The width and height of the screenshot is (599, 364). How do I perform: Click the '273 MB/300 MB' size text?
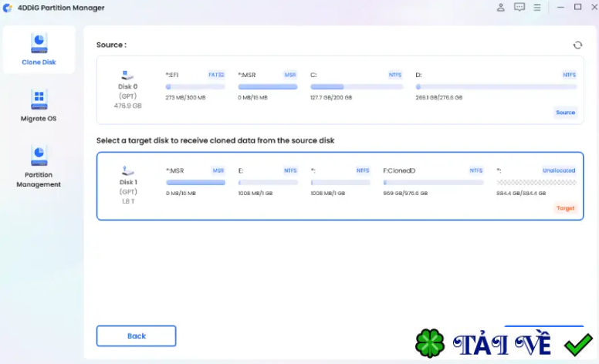point(185,98)
